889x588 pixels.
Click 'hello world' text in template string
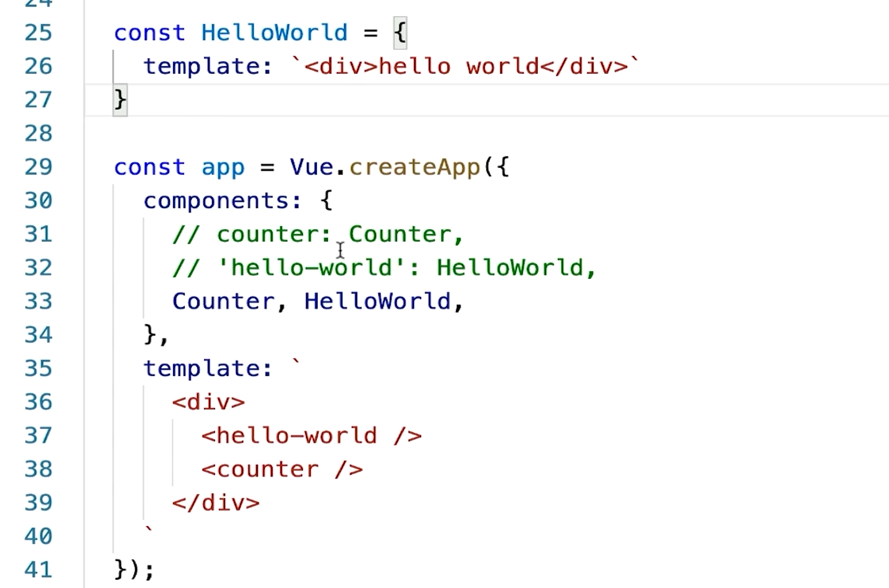pos(458,67)
